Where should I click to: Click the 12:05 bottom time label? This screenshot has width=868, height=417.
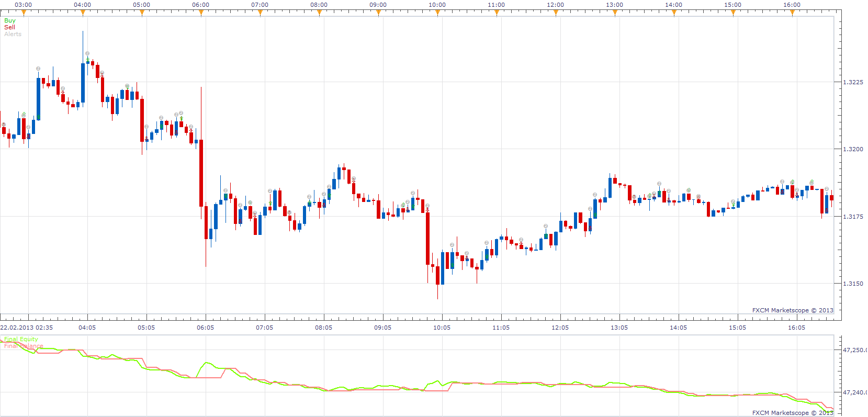coord(560,328)
